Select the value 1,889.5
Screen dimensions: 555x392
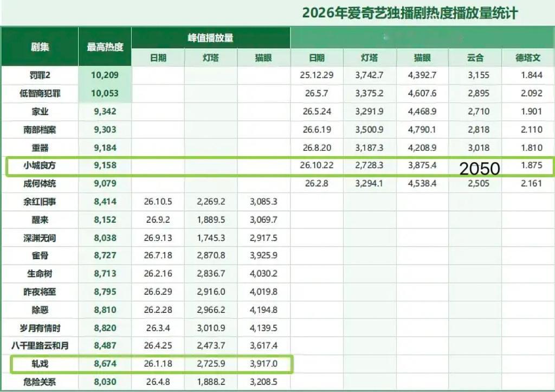coord(211,220)
